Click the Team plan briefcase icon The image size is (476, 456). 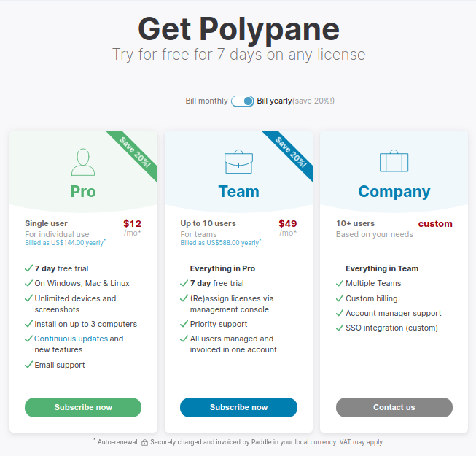238,162
